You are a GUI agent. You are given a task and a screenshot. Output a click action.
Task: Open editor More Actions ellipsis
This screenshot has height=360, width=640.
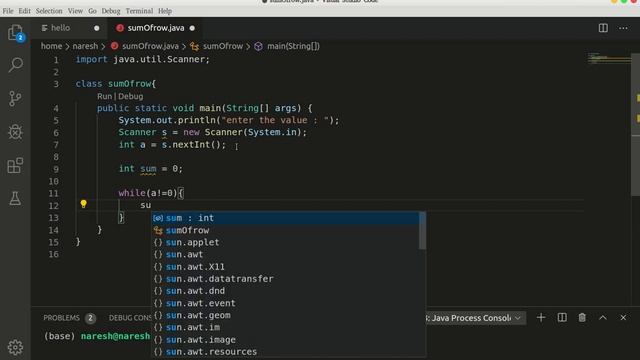pos(623,28)
